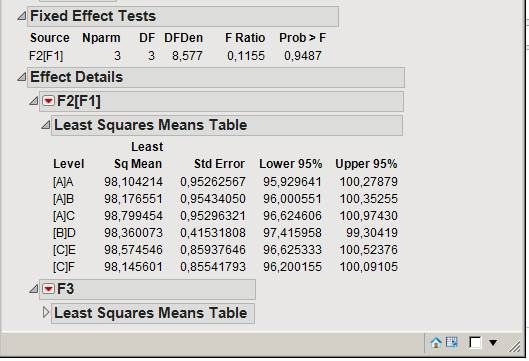The width and height of the screenshot is (529, 361).
Task: Collapse the F2[F1] effect outline
Action: [33, 101]
